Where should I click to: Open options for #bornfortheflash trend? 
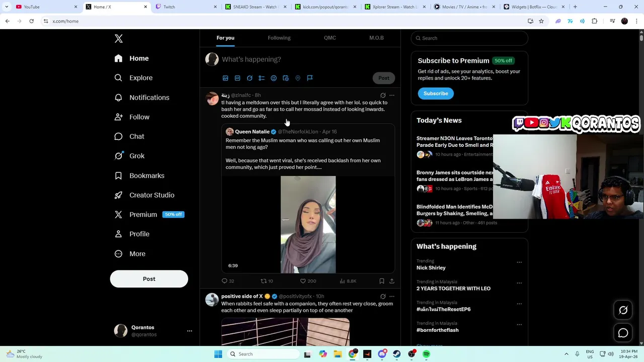(519, 324)
